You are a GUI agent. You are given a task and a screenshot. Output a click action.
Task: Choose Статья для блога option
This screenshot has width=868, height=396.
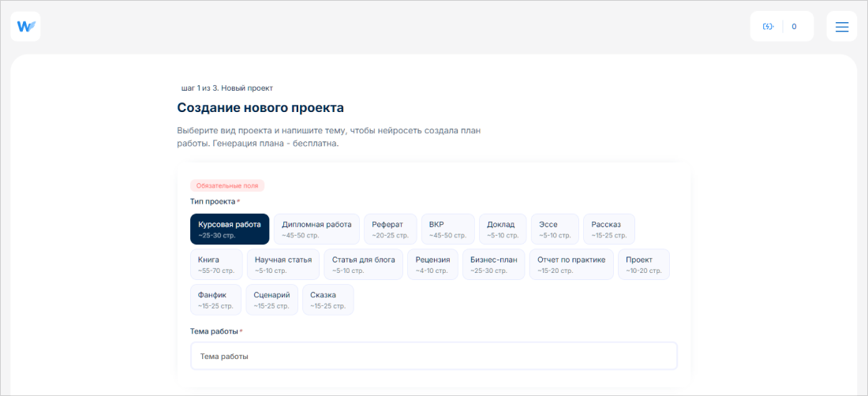363,264
